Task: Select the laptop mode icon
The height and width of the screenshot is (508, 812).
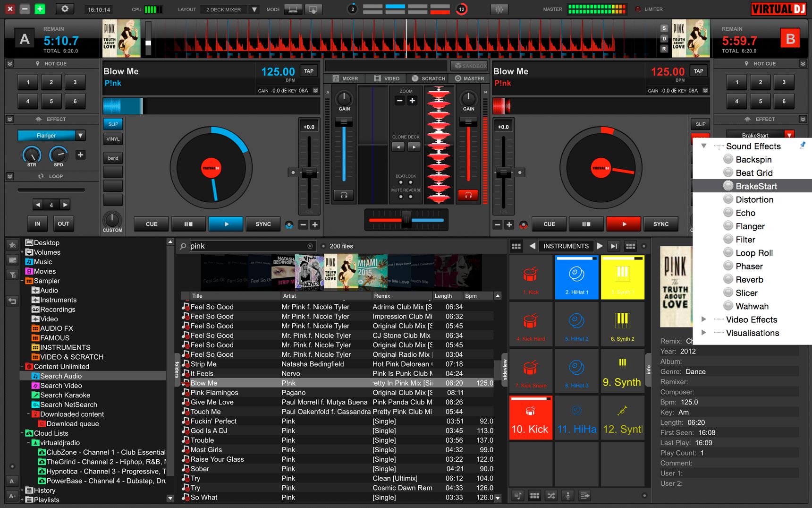Action: 293,9
